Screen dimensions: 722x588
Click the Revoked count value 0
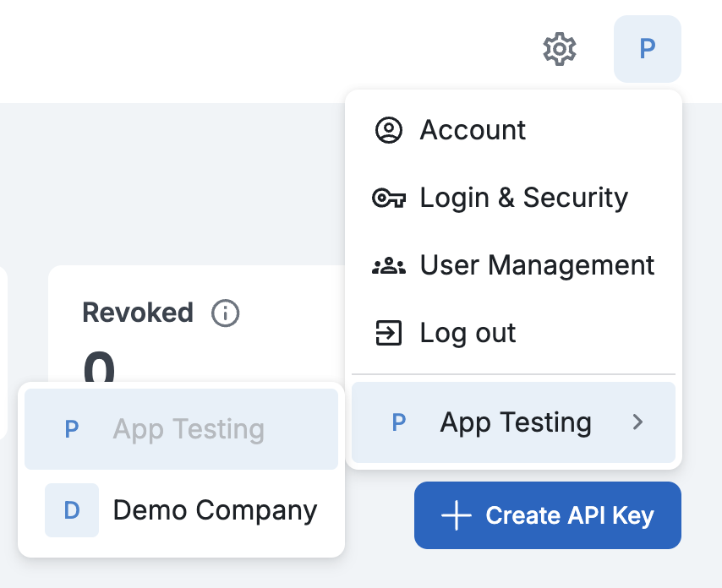pyautogui.click(x=99, y=367)
